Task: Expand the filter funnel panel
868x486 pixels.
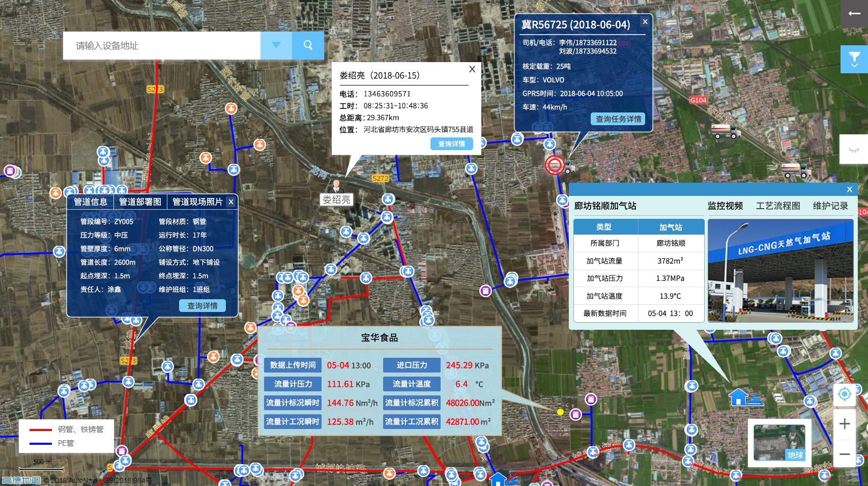Action: coord(854,59)
